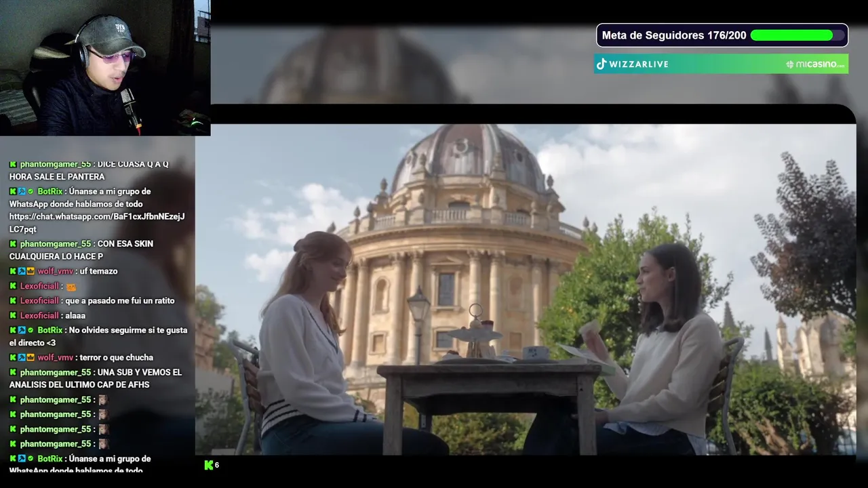Click the Kick viewer count icon below video

pos(209,465)
